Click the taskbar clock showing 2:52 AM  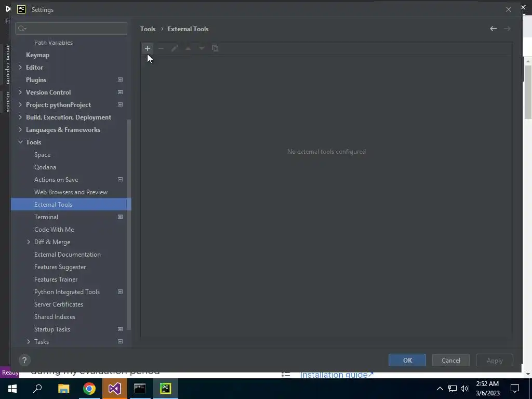(x=487, y=389)
